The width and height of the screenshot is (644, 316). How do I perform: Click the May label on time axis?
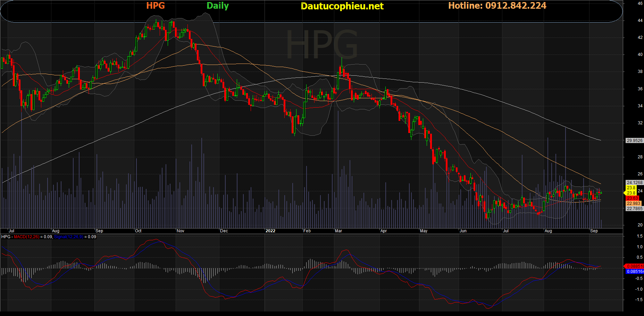[x=424, y=231]
